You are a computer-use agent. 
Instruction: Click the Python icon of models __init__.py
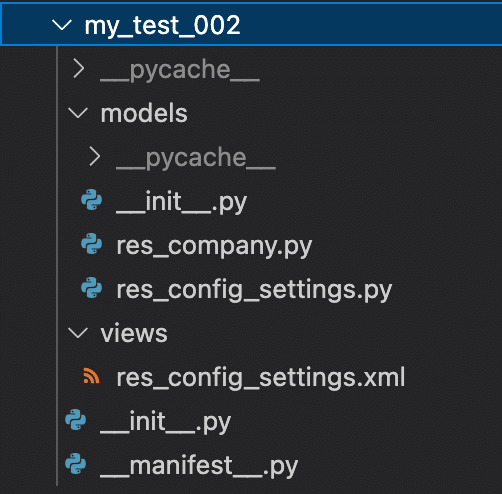point(92,200)
